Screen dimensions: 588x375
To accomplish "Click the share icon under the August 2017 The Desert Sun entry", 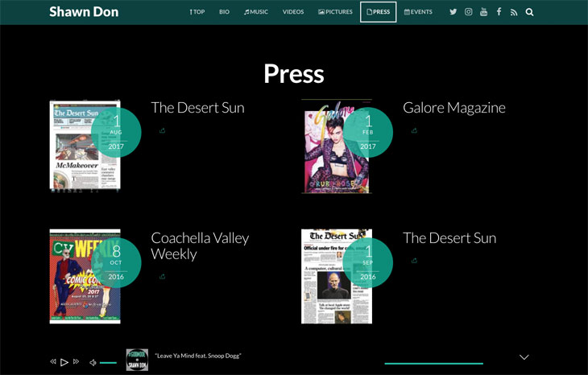I will (x=162, y=130).
